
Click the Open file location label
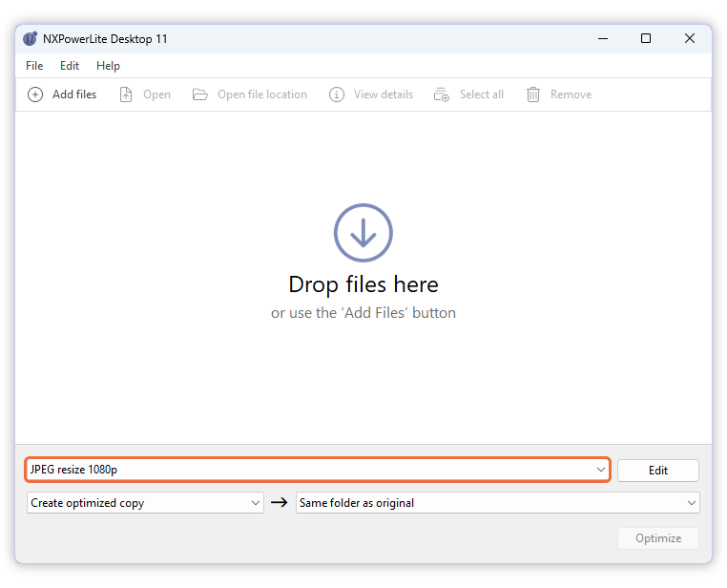[x=262, y=94]
